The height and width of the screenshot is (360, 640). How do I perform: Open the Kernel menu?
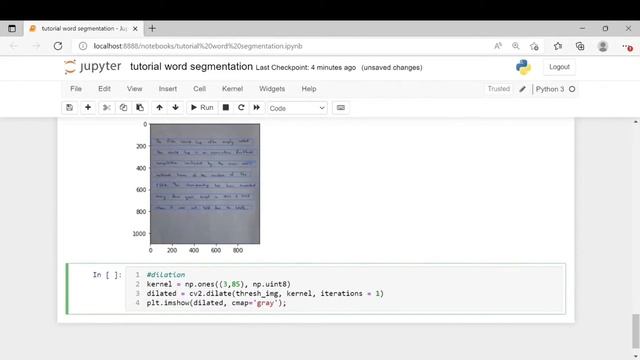(x=232, y=89)
